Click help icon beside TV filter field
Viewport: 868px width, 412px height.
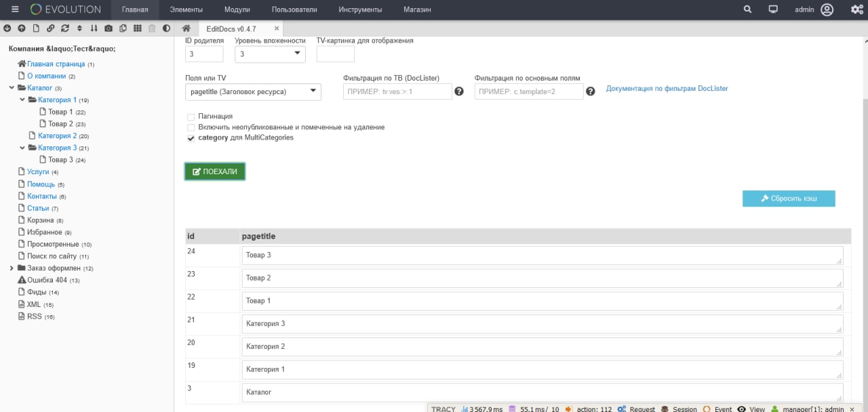[459, 91]
